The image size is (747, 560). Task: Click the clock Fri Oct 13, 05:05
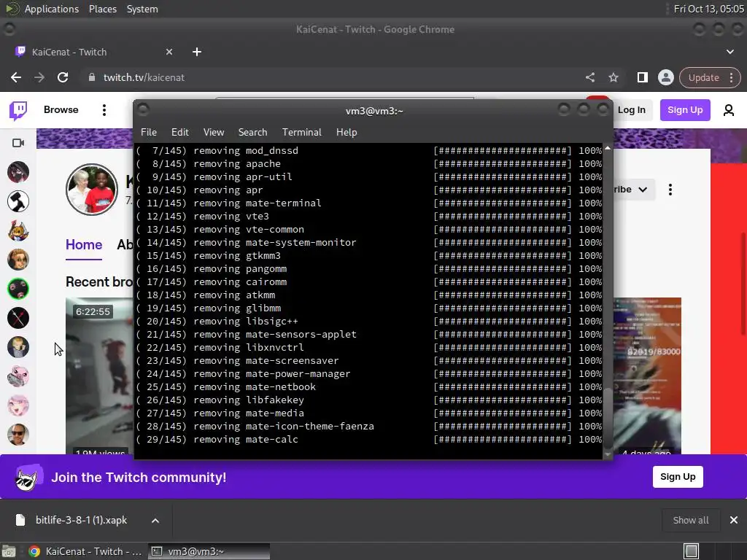708,9
